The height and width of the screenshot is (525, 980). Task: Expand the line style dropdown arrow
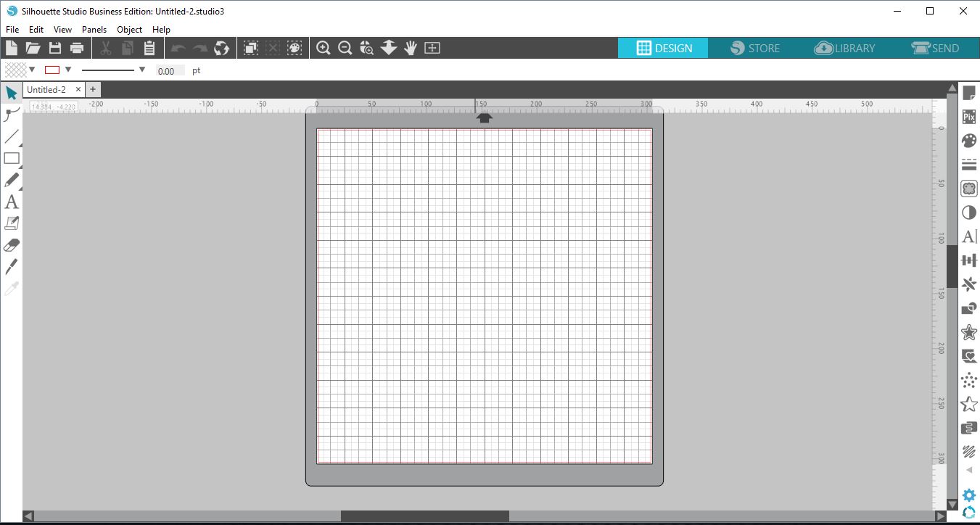point(142,70)
